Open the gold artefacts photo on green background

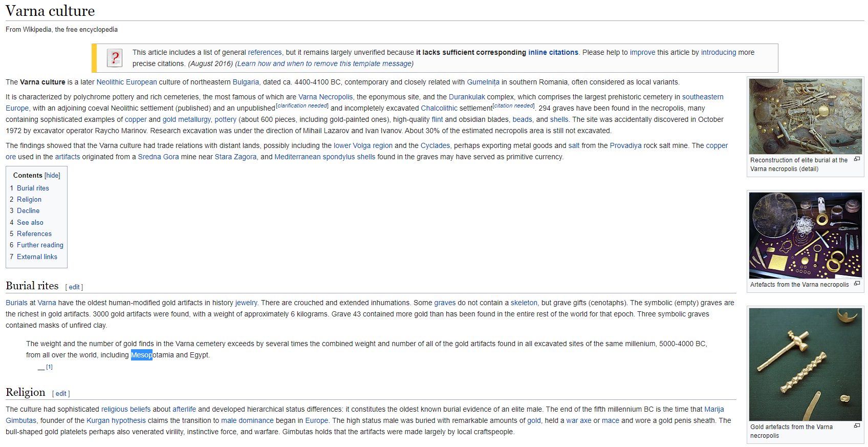coord(806,365)
